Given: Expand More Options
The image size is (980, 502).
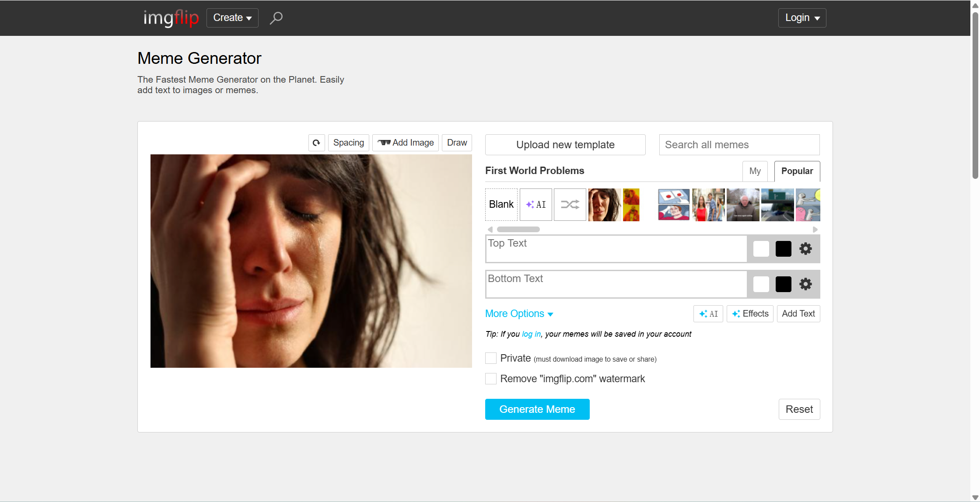Looking at the screenshot, I should [519, 314].
